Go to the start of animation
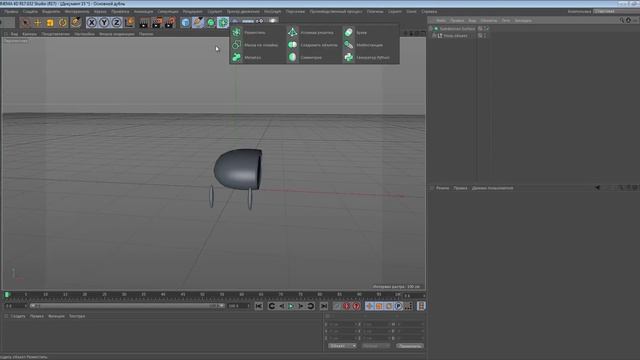This screenshot has height=360, width=640. (259, 306)
